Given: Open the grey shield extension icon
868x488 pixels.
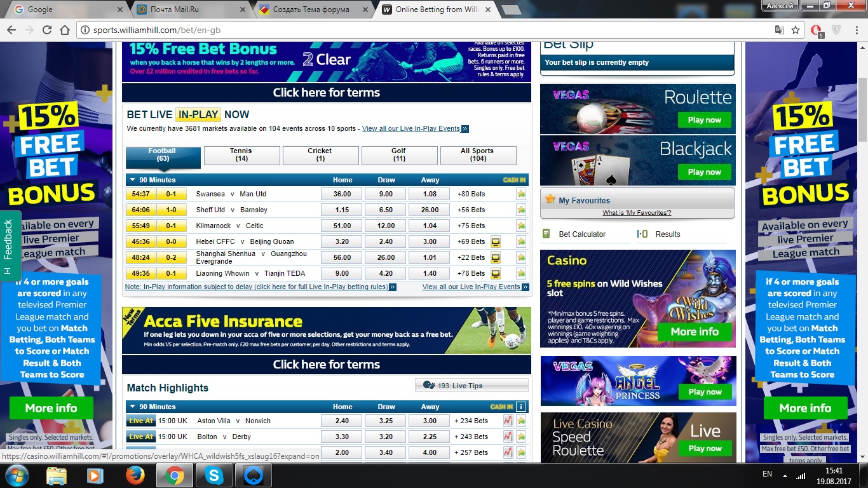Looking at the screenshot, I should coord(837,30).
